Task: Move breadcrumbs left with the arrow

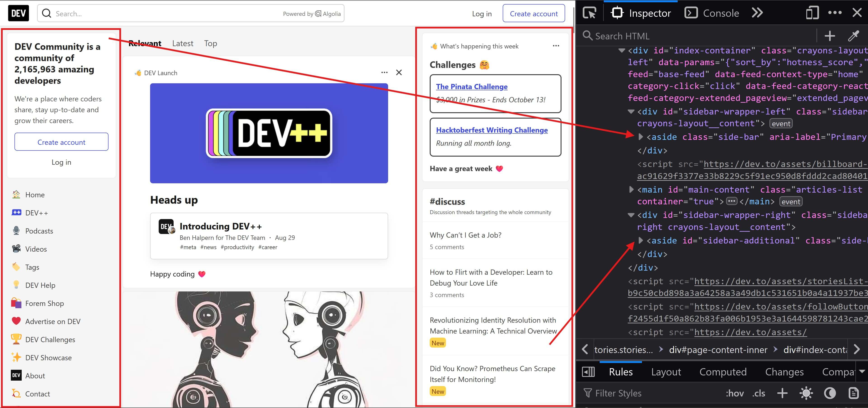Action: (x=585, y=350)
